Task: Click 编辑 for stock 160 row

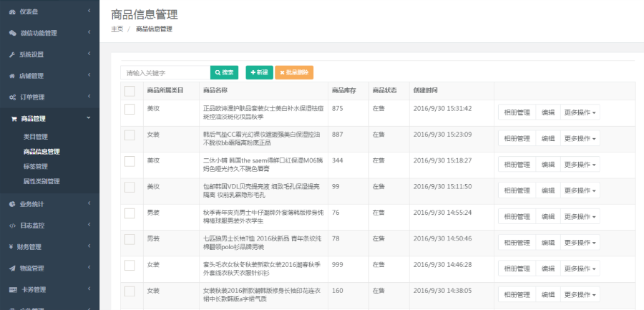Action: click(x=548, y=294)
